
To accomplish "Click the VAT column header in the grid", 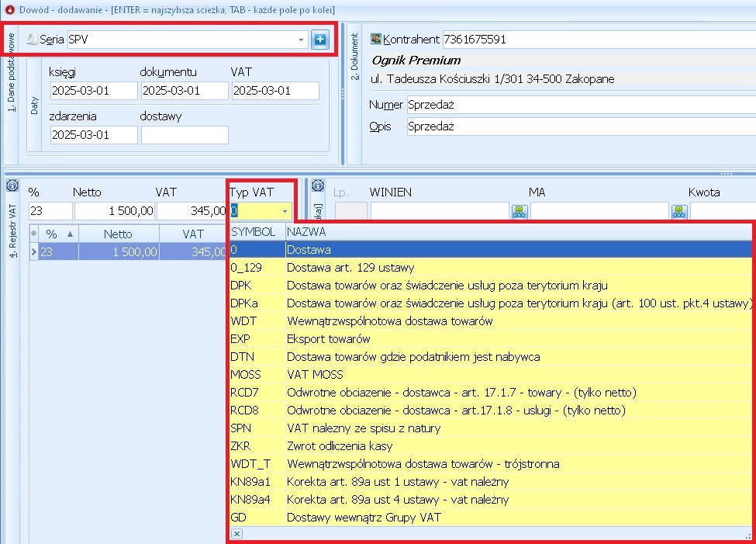I will point(193,234).
